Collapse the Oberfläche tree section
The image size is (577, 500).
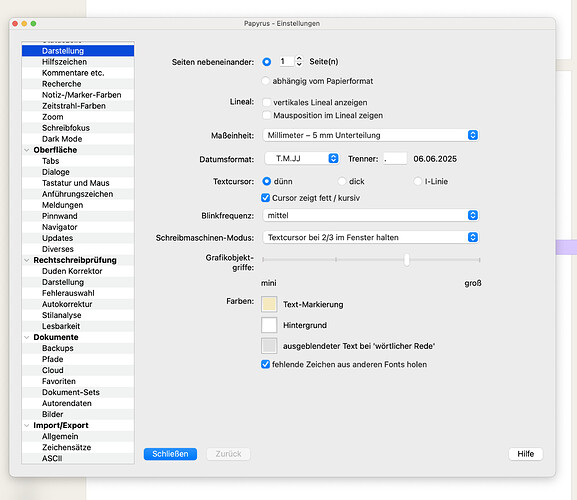click(27, 150)
